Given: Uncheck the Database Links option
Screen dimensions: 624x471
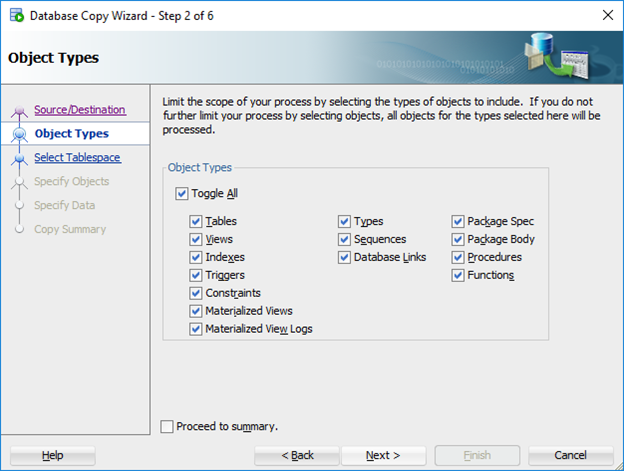Looking at the screenshot, I should point(344,257).
